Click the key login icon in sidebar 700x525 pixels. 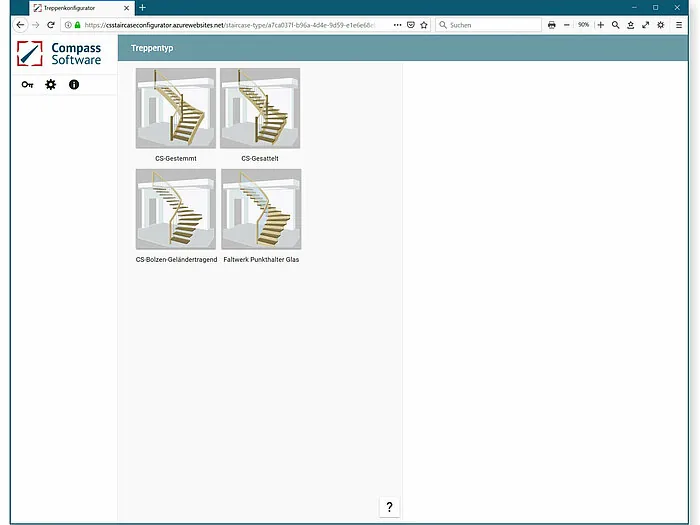coord(27,84)
